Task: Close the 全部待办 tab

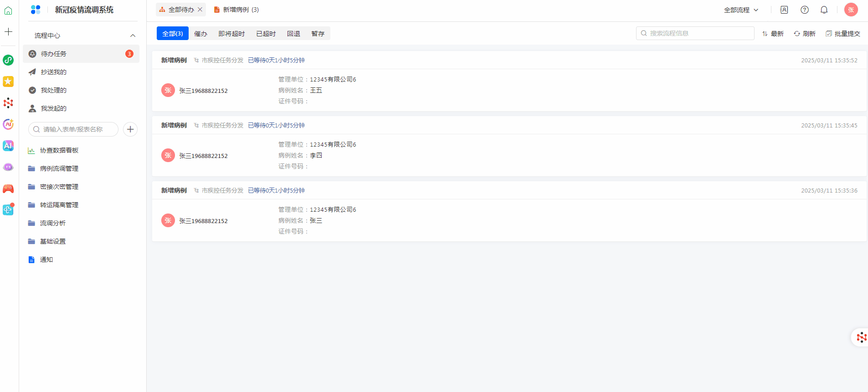Action: tap(200, 10)
